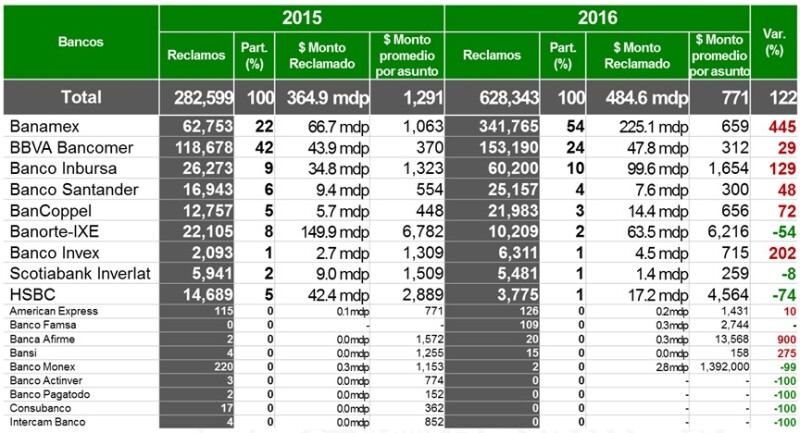This screenshot has width=800, height=433.
Task: Select the HSBC row name
Action: pos(33,295)
